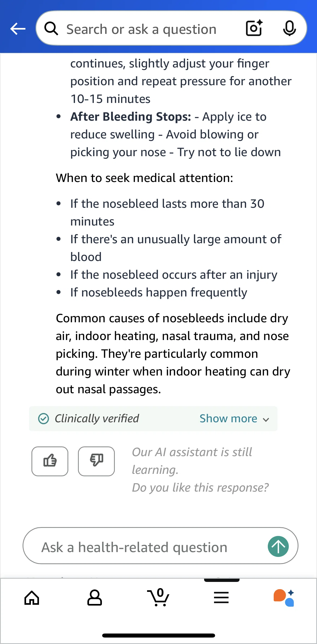Go to Home tab icon
This screenshot has height=644, width=317.
pyautogui.click(x=32, y=598)
